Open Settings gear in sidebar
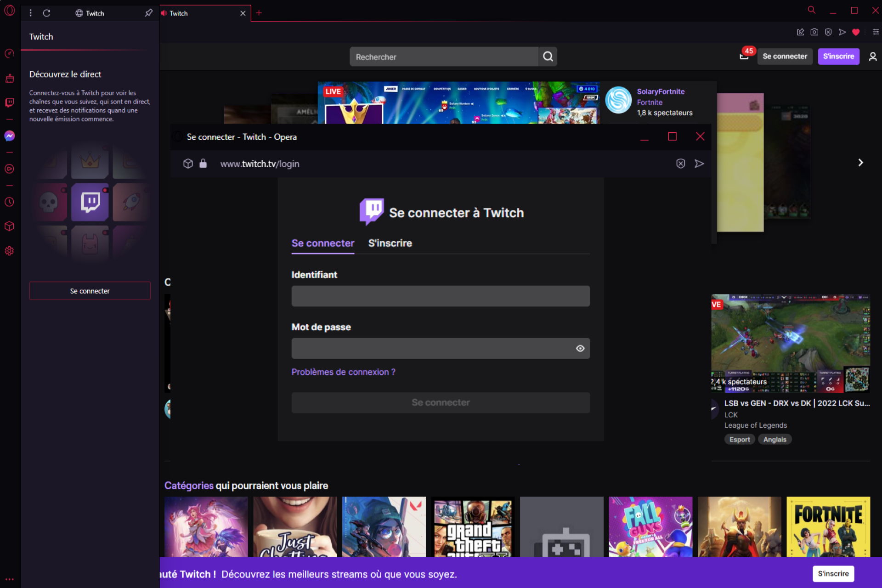This screenshot has height=588, width=882. click(10, 251)
